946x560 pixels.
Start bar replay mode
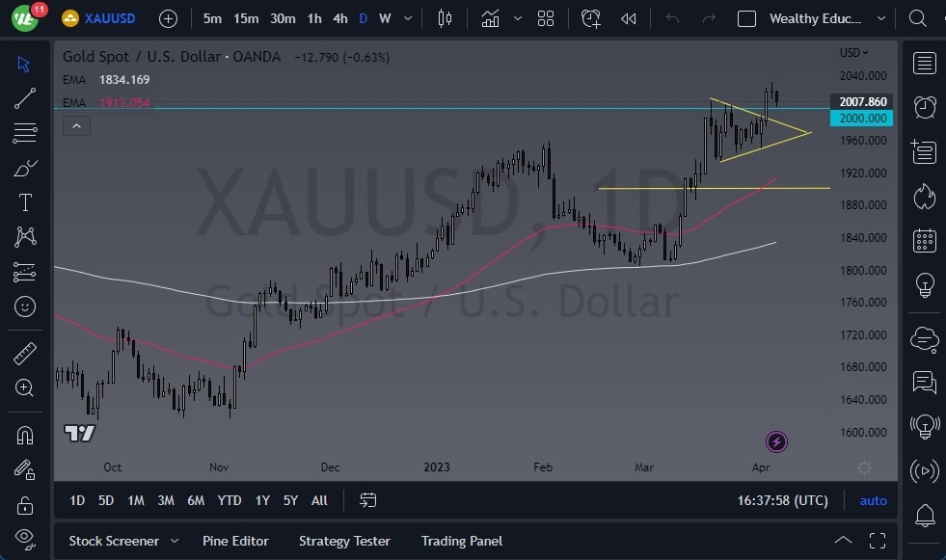(628, 18)
